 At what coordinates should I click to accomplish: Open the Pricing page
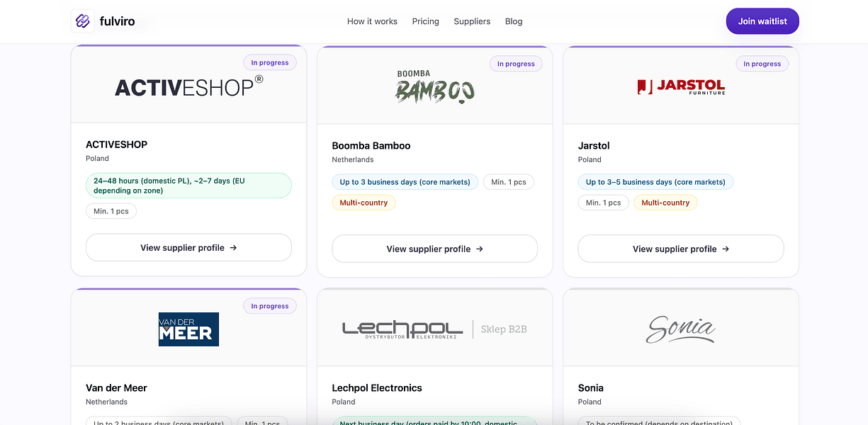pyautogui.click(x=425, y=21)
